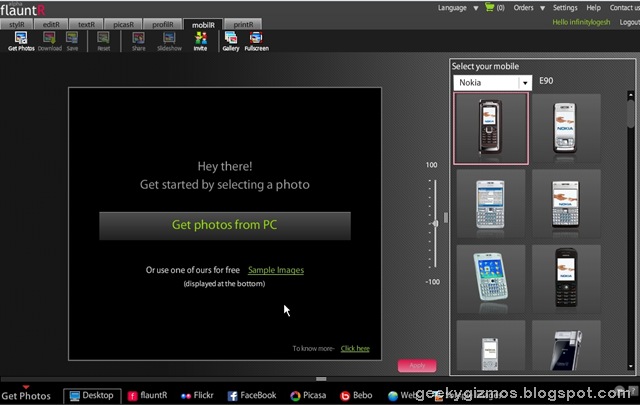
Task: Select the highlighted Nokia E90 phone thumbnail
Action: pyautogui.click(x=491, y=128)
